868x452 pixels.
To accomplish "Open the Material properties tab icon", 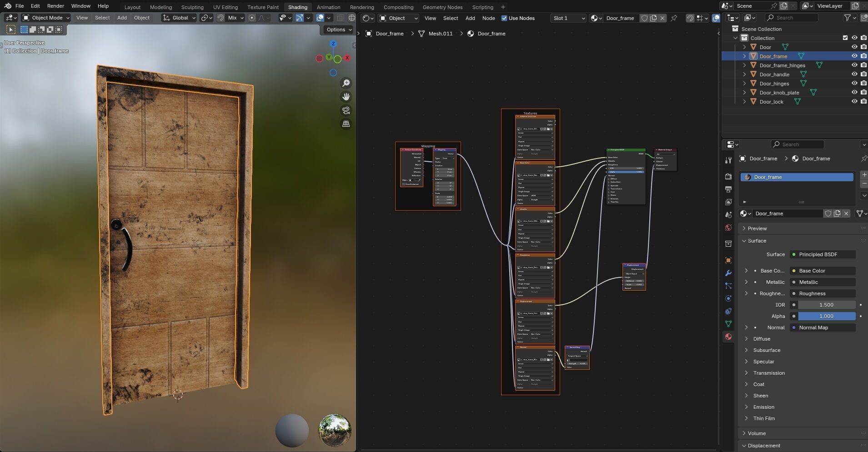I will tap(728, 337).
